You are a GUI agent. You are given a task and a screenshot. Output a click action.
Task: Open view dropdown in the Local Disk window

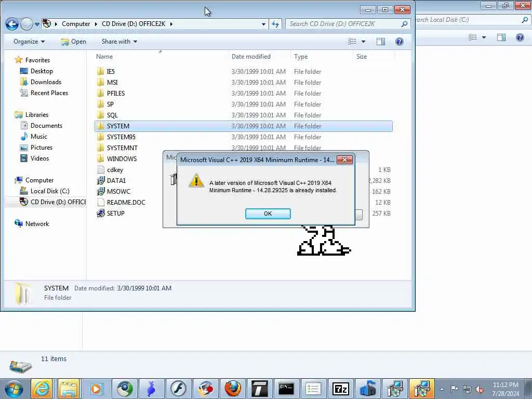click(x=484, y=37)
